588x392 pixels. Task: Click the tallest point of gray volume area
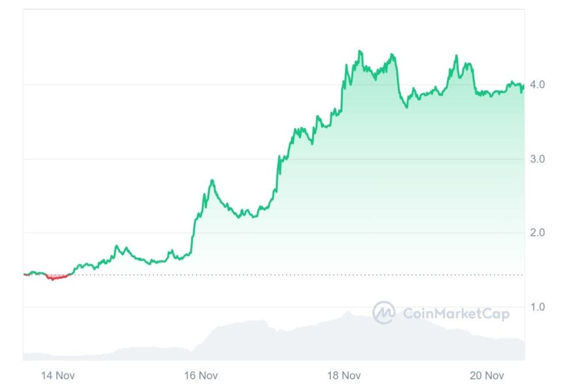click(x=347, y=313)
